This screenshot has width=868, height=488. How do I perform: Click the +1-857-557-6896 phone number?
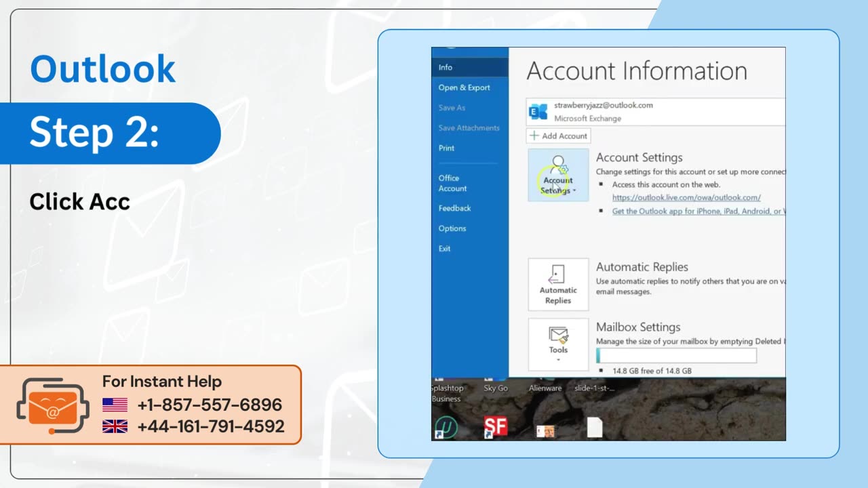coord(210,405)
